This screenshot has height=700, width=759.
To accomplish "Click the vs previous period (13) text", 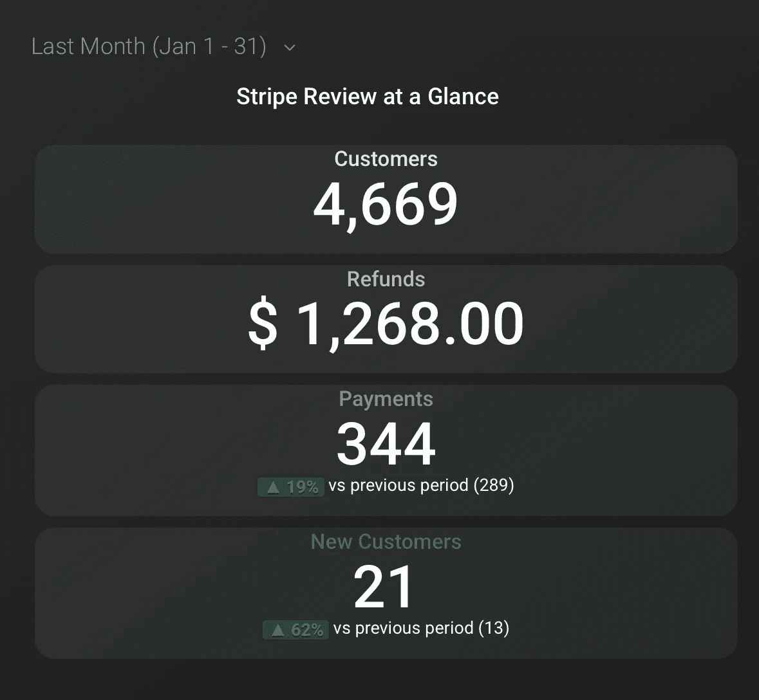I will click(x=421, y=628).
